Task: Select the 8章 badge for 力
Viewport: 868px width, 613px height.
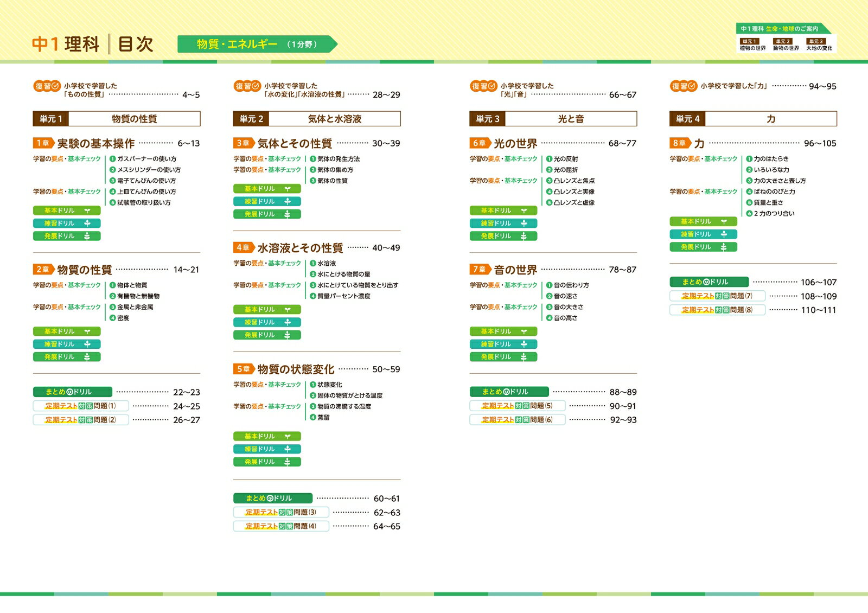Action: point(680,143)
